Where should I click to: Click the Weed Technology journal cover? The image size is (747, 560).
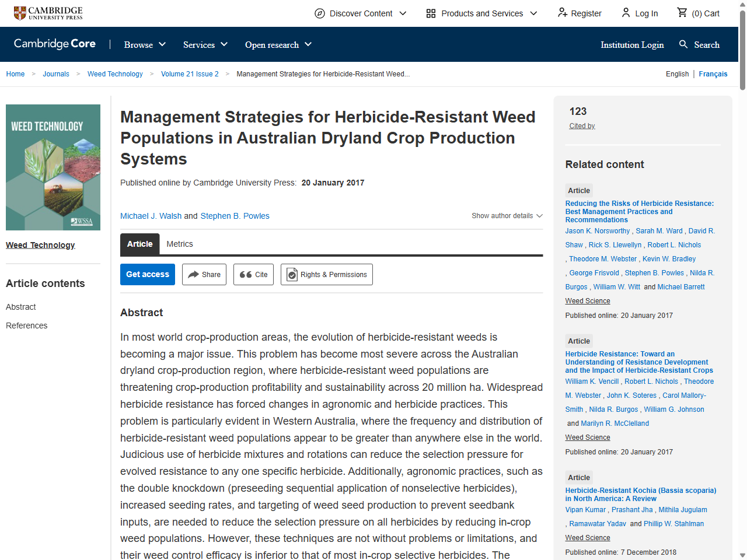click(x=53, y=167)
